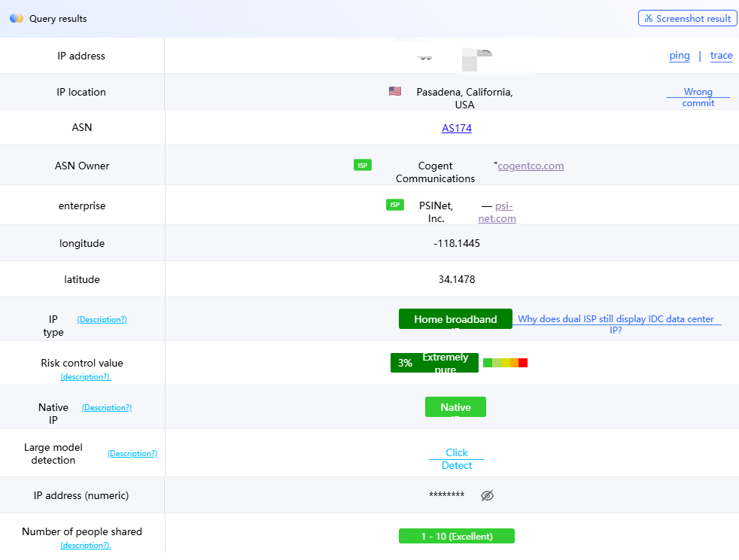
Task: Click the green Native badge
Action: point(455,407)
